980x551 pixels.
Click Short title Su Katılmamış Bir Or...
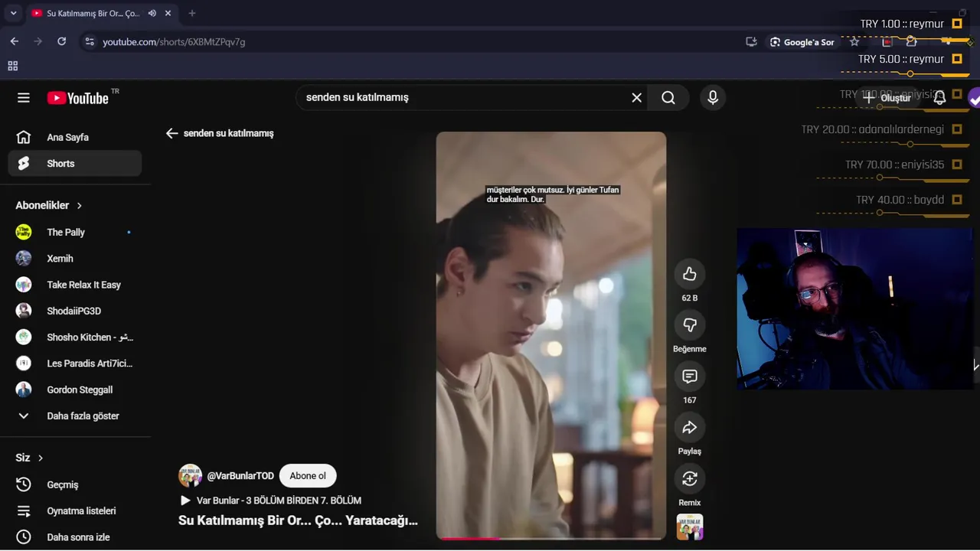click(298, 520)
